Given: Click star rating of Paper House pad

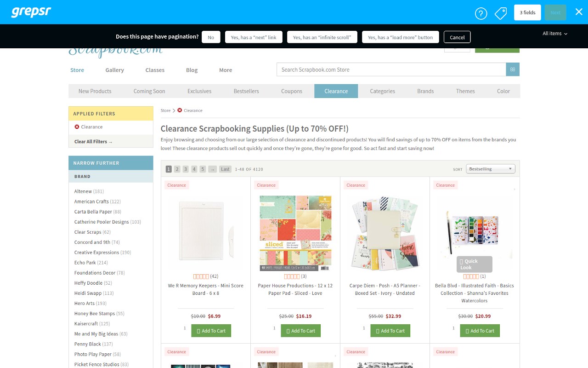Looking at the screenshot, I should (292, 276).
